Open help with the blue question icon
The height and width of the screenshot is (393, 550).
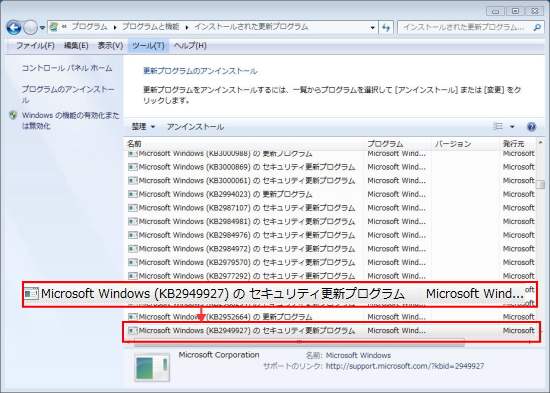coord(531,127)
